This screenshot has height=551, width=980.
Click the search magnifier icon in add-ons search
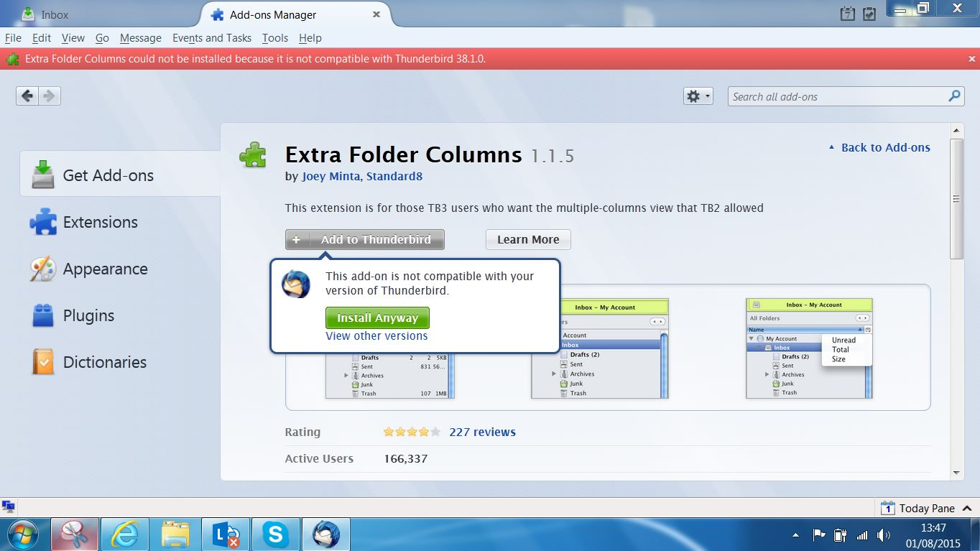(954, 96)
